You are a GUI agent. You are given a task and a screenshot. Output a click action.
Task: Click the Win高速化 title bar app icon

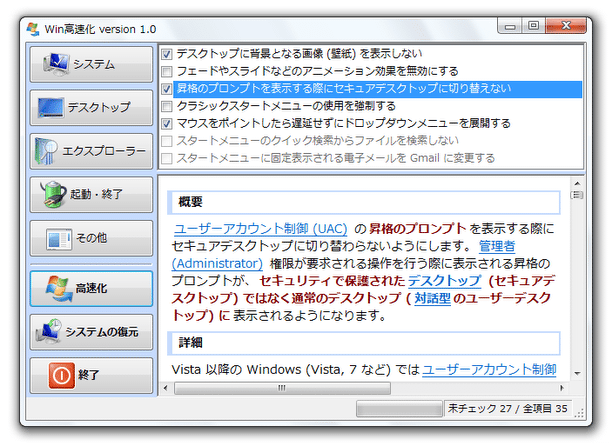33,29
